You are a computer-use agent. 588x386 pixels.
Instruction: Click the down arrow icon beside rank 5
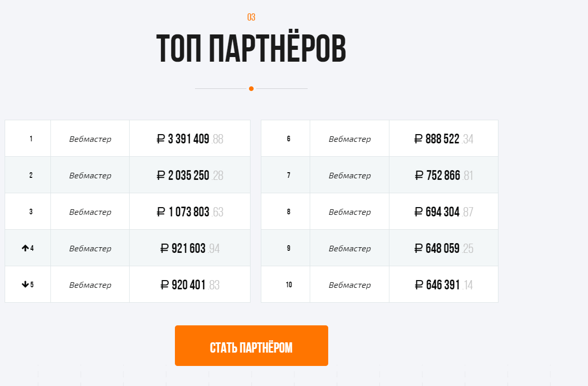click(25, 284)
